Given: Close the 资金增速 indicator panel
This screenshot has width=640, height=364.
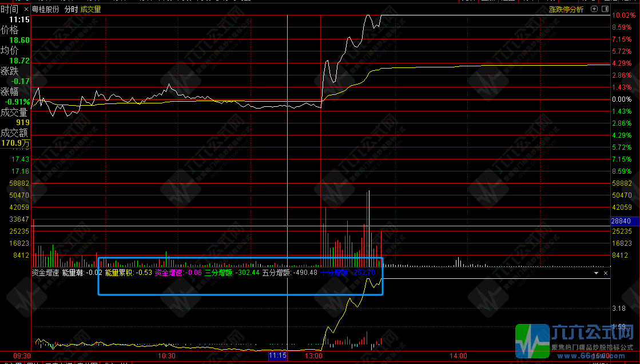Looking at the screenshot, I should pyautogui.click(x=606, y=274).
